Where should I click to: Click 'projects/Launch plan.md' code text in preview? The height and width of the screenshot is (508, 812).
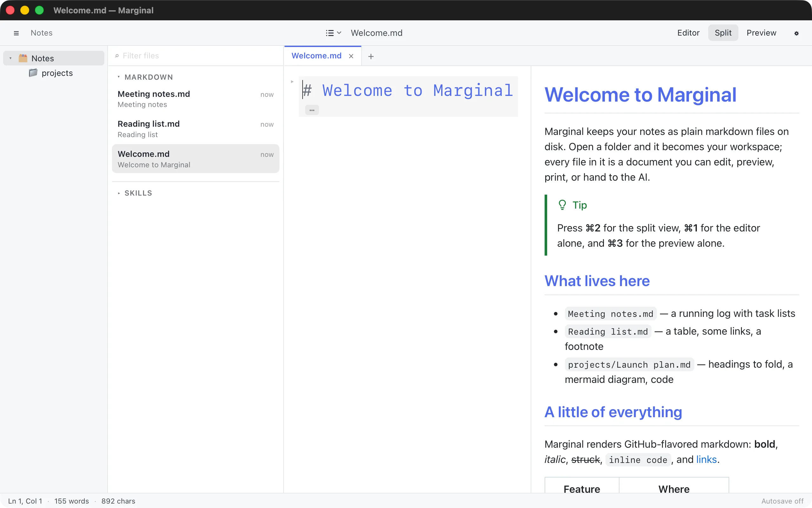point(629,364)
